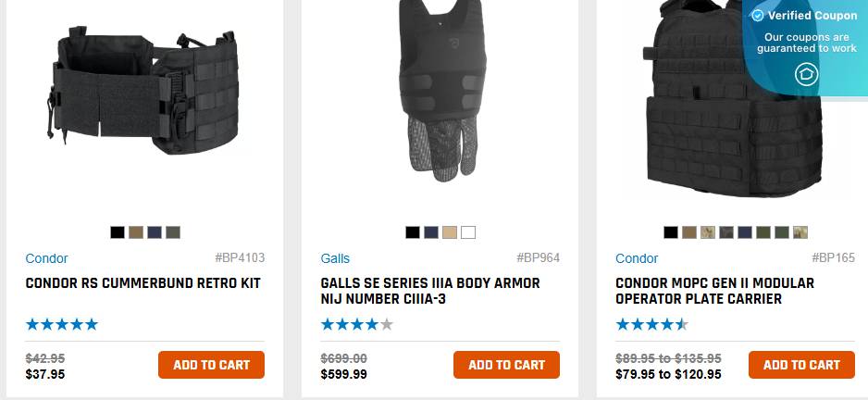The height and width of the screenshot is (400, 868).
Task: Choose black swatch for Condor MOPC plate carrier
Action: coord(671,232)
